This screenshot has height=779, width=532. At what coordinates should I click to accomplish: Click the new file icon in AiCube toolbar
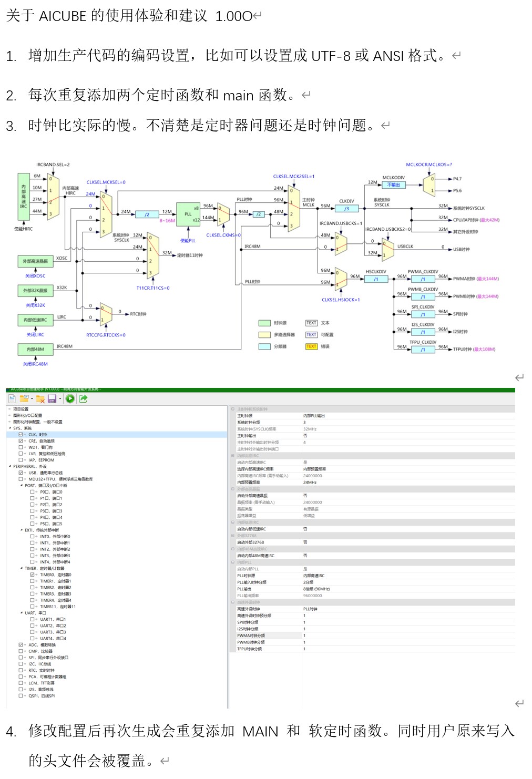point(12,399)
